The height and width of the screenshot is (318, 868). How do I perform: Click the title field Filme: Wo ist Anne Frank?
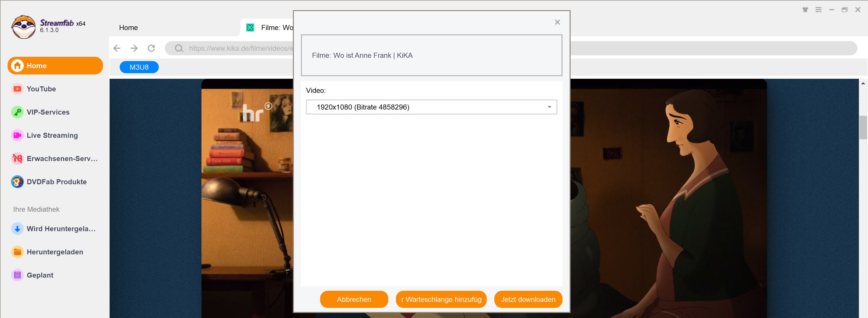[431, 55]
